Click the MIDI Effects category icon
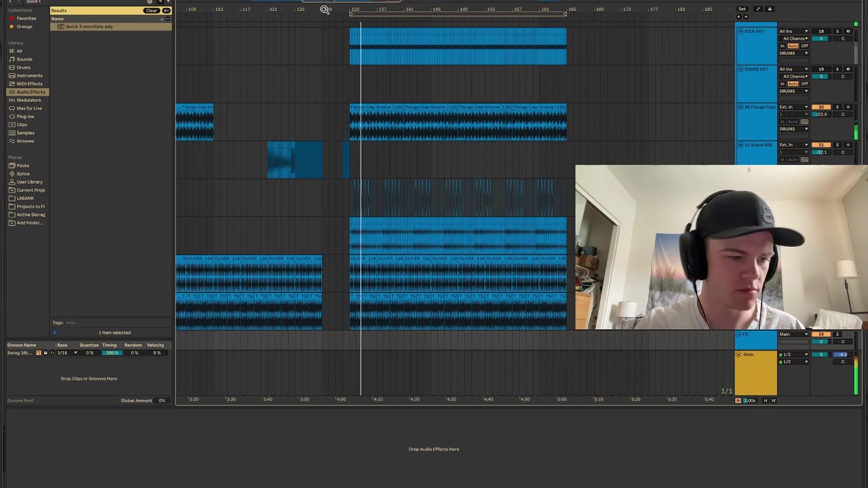The width and height of the screenshot is (868, 488). coord(12,83)
